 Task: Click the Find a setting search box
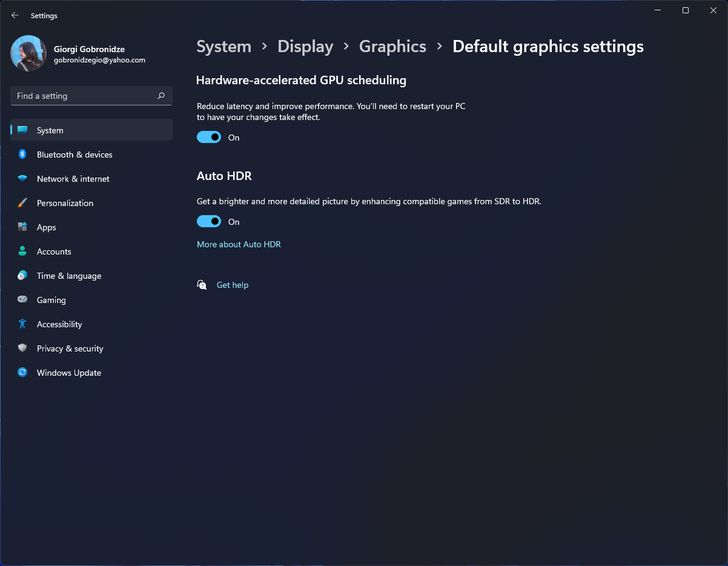(85, 96)
